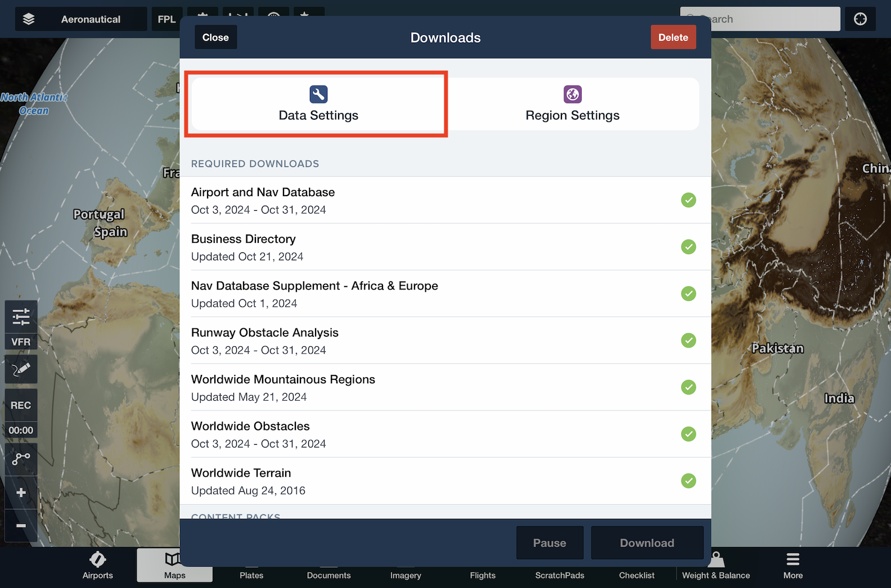891x588 pixels.
Task: Click the Aeronautical layer label
Action: pos(91,19)
